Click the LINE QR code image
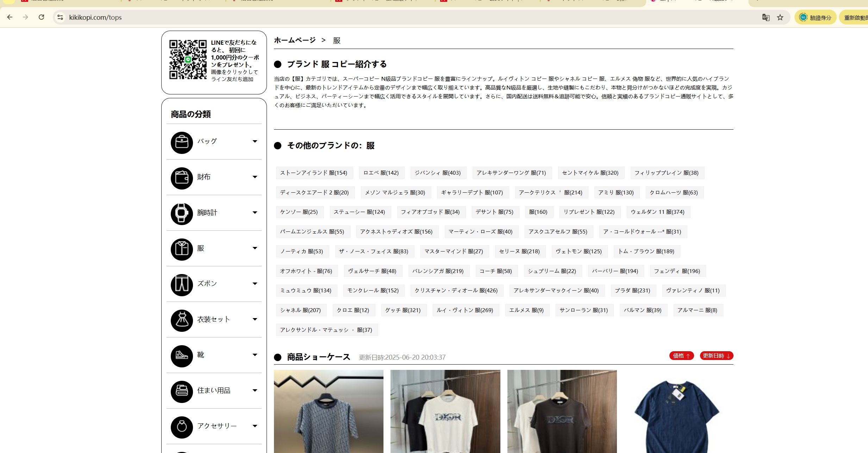This screenshot has width=868, height=453. 188,60
